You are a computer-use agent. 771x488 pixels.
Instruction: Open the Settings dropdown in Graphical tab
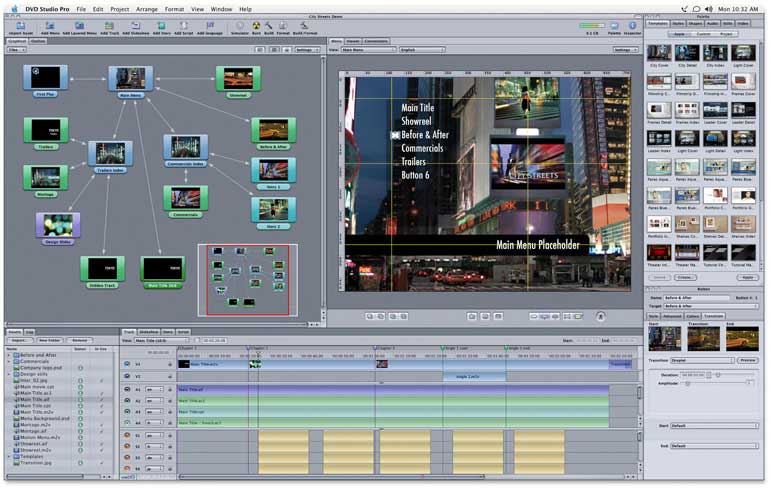click(x=307, y=50)
